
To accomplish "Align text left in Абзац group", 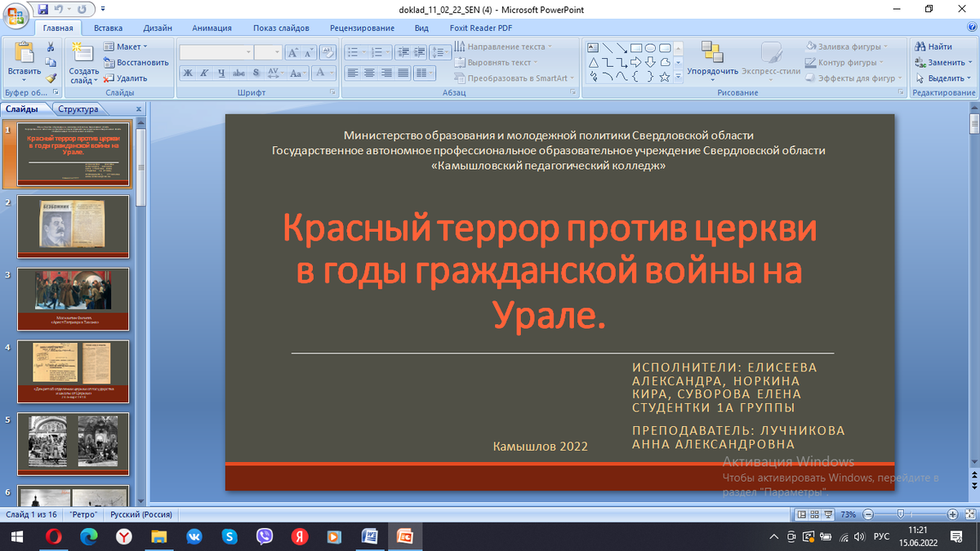I will coord(353,73).
